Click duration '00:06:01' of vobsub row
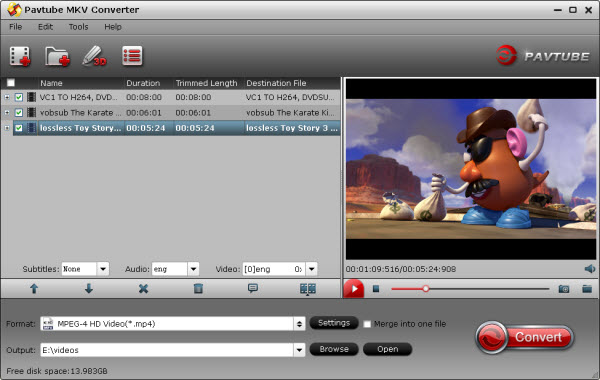600x380 pixels. [144, 113]
